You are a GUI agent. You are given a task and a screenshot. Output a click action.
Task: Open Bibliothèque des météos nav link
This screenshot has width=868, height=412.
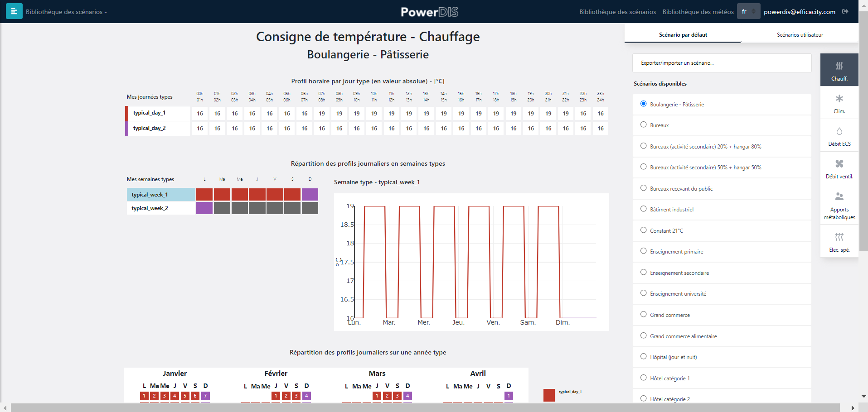coord(698,12)
